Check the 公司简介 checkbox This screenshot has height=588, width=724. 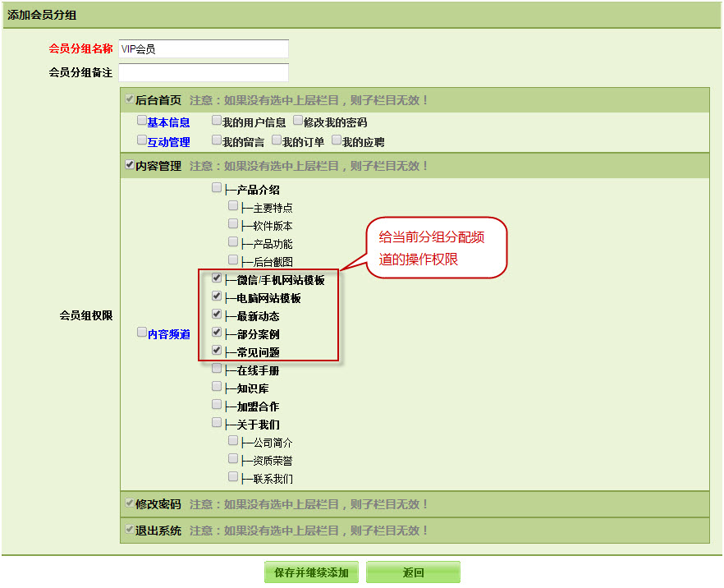point(233,441)
